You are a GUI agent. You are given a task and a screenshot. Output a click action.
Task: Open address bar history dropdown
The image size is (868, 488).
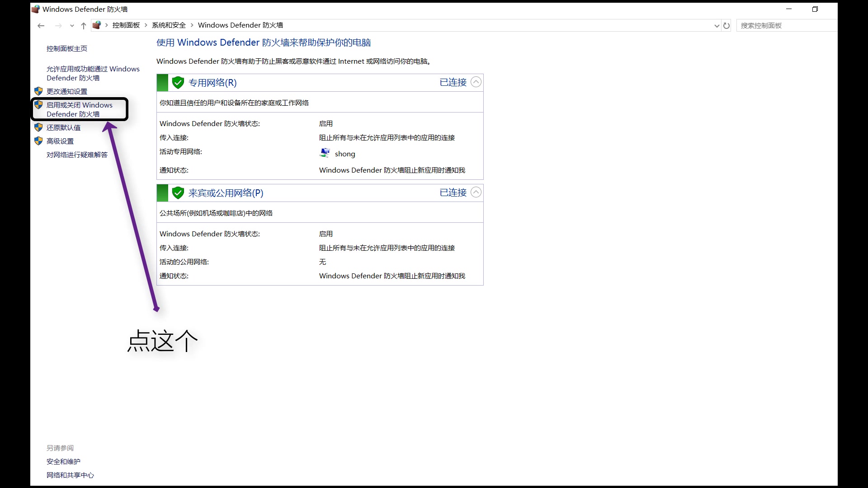(x=717, y=26)
